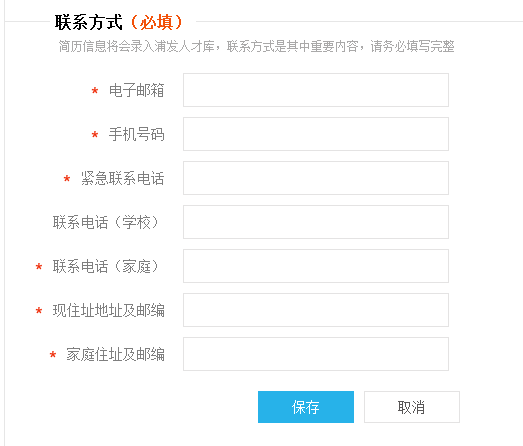This screenshot has width=523, height=446.
Task: Click the red （必填）marker in heading
Action: point(156,22)
